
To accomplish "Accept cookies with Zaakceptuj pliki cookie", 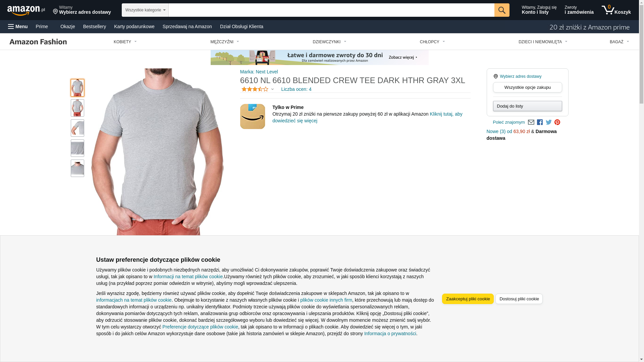I will click(x=468, y=299).
